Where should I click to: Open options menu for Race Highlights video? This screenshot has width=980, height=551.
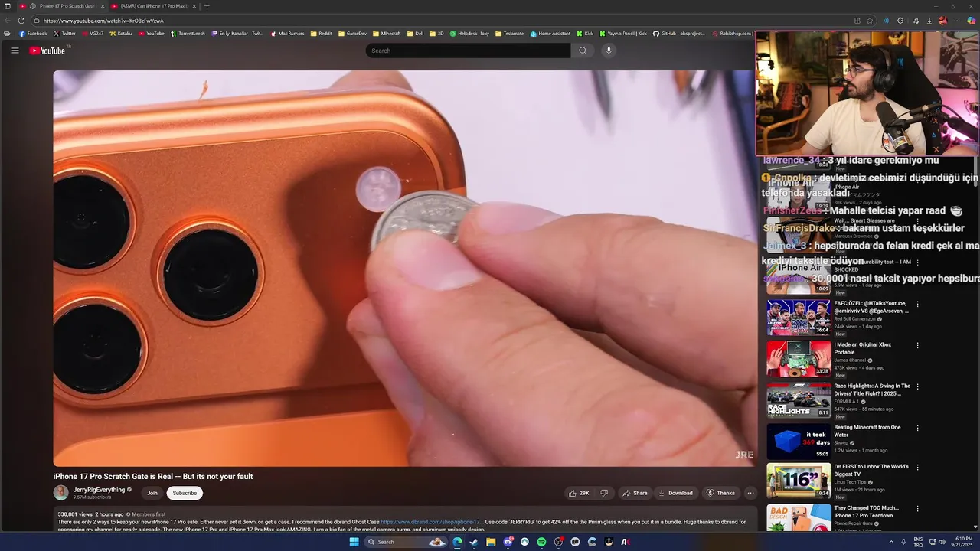[x=917, y=386]
